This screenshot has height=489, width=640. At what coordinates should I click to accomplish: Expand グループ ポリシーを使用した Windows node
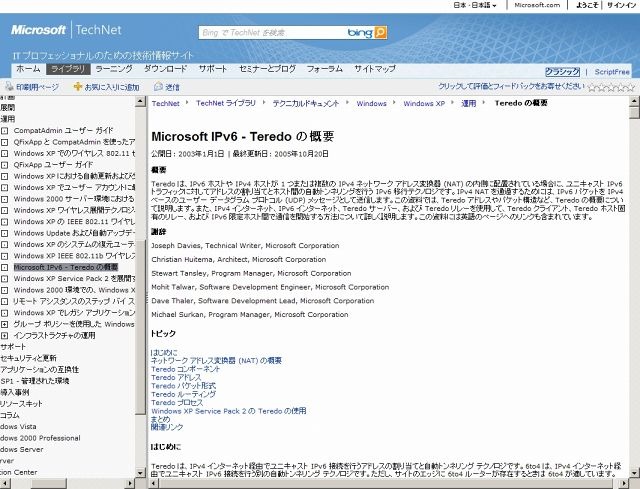[x=4, y=325]
